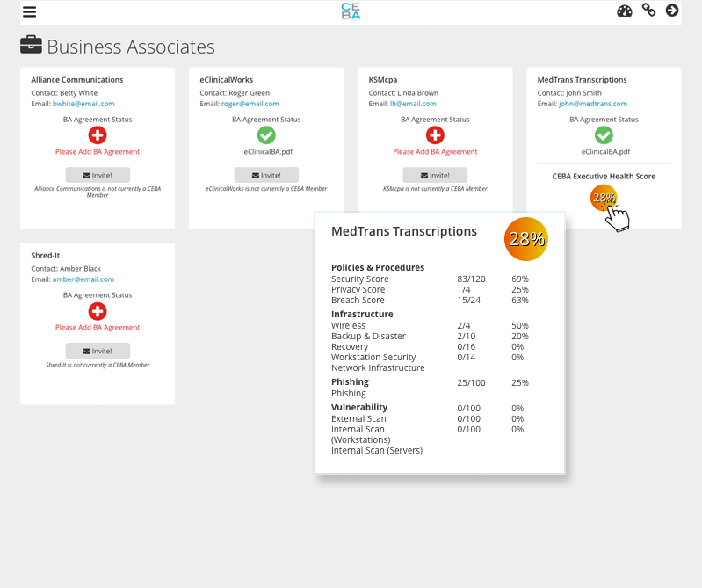The width and height of the screenshot is (702, 588).
Task: Click Internal Scan (Servers) row label
Action: click(x=377, y=451)
